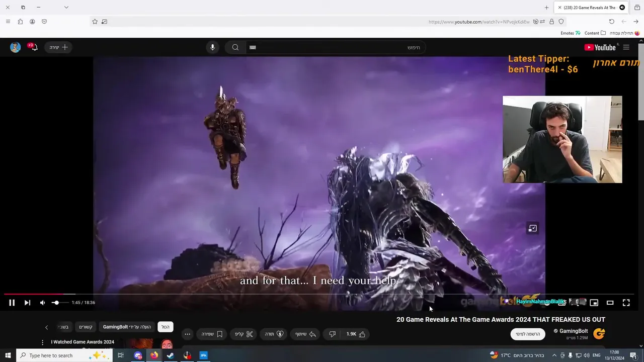Navigate to previous page with the arrow
The height and width of the screenshot is (362, 644).
(x=624, y=22)
